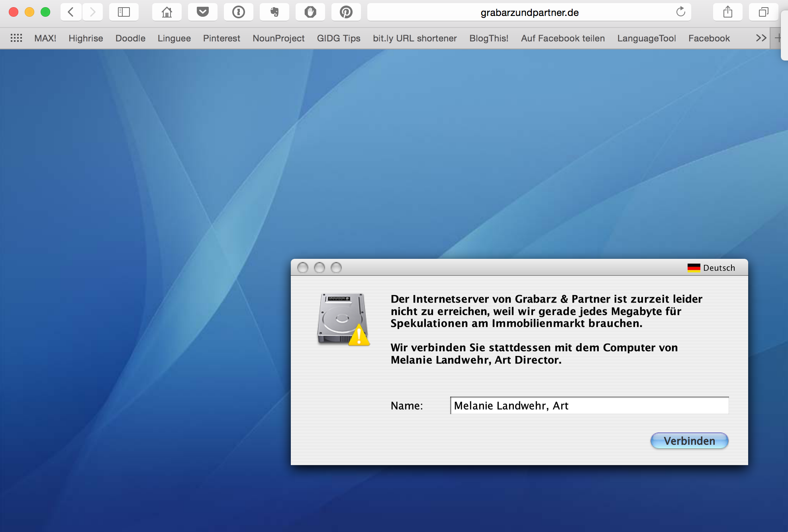Toggle the sidebar view icon
The width and height of the screenshot is (788, 532).
pos(124,12)
